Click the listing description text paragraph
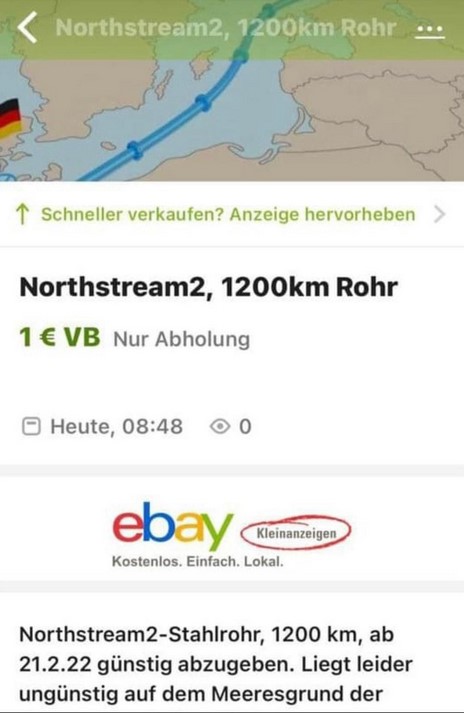464x713 pixels. click(216, 664)
